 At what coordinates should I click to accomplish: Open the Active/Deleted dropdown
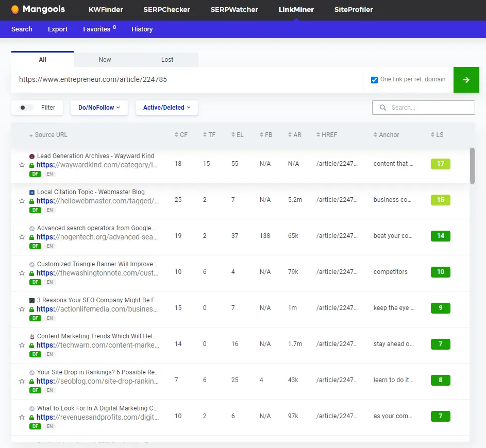point(167,108)
